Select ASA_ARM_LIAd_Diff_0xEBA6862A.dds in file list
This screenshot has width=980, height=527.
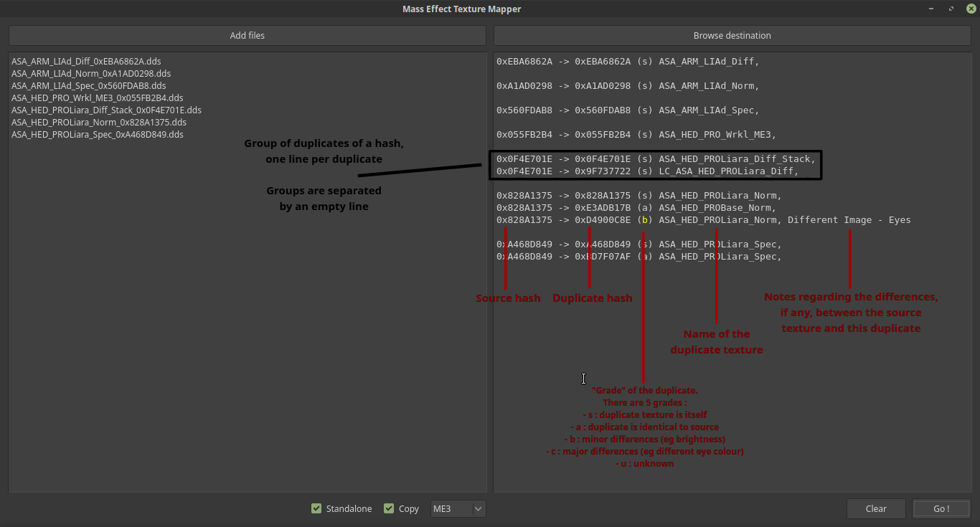click(86, 62)
